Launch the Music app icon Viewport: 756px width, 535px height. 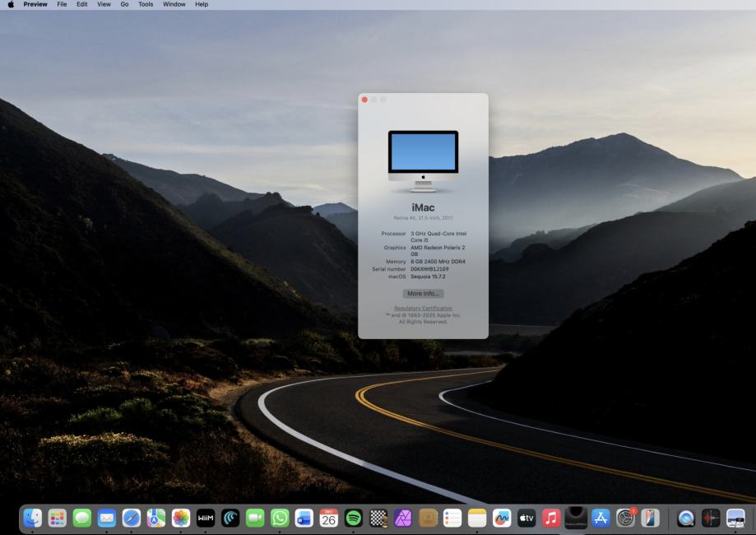pos(551,518)
